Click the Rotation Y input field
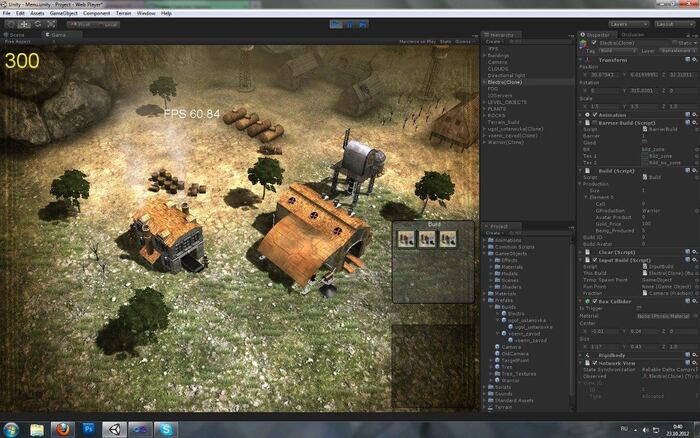The height and width of the screenshot is (438, 700). (x=643, y=91)
